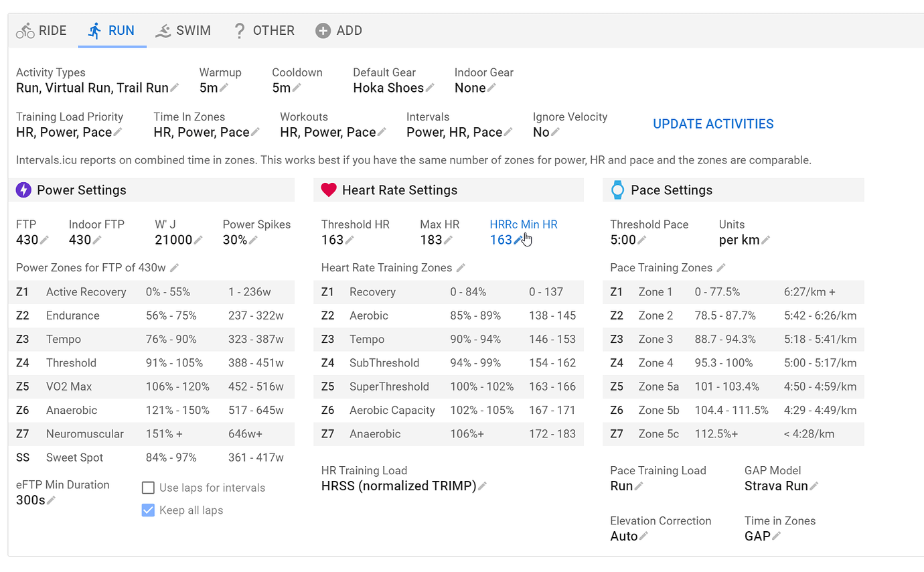Image resolution: width=924 pixels, height=572 pixels.
Task: Edit the Default Gear Hoka Shoes pencil
Action: [430, 88]
